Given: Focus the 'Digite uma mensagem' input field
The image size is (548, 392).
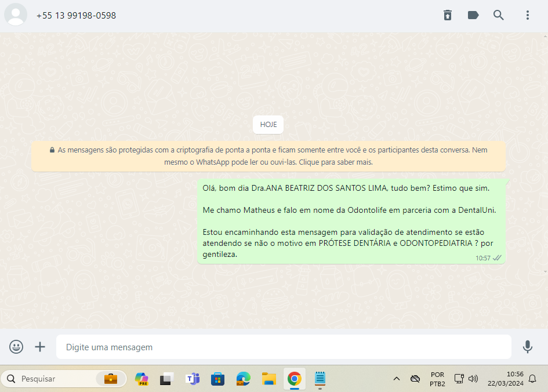Looking at the screenshot, I should [x=284, y=347].
